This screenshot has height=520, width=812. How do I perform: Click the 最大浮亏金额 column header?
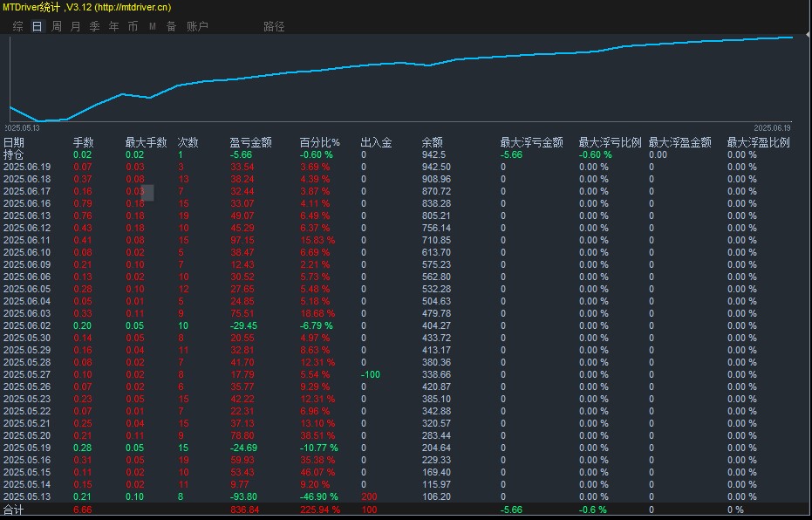pyautogui.click(x=532, y=142)
